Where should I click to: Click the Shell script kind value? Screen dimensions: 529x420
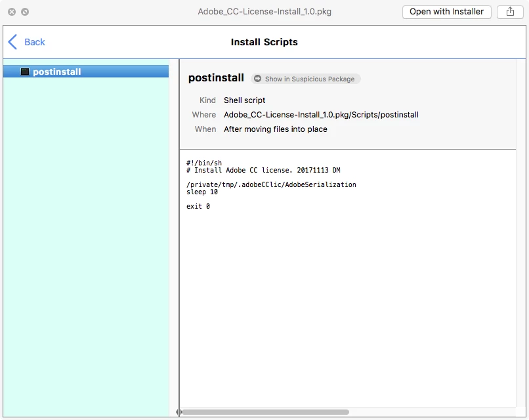[245, 100]
